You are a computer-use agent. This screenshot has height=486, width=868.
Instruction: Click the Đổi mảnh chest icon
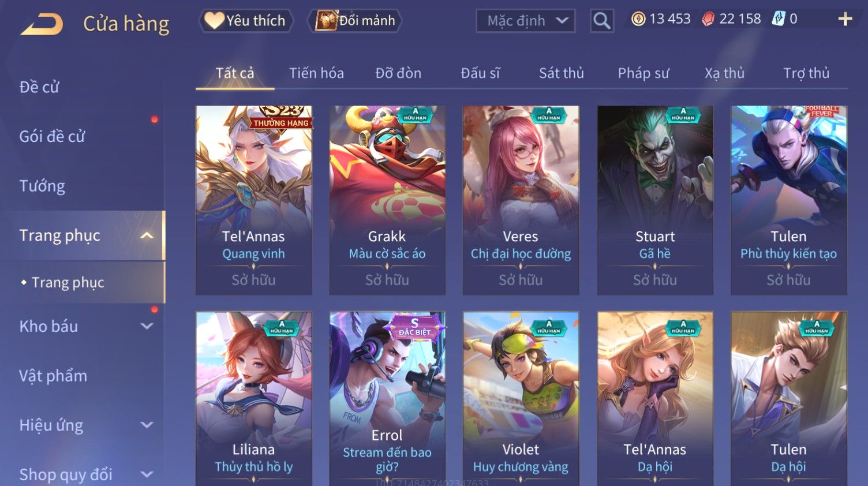pyautogui.click(x=326, y=21)
